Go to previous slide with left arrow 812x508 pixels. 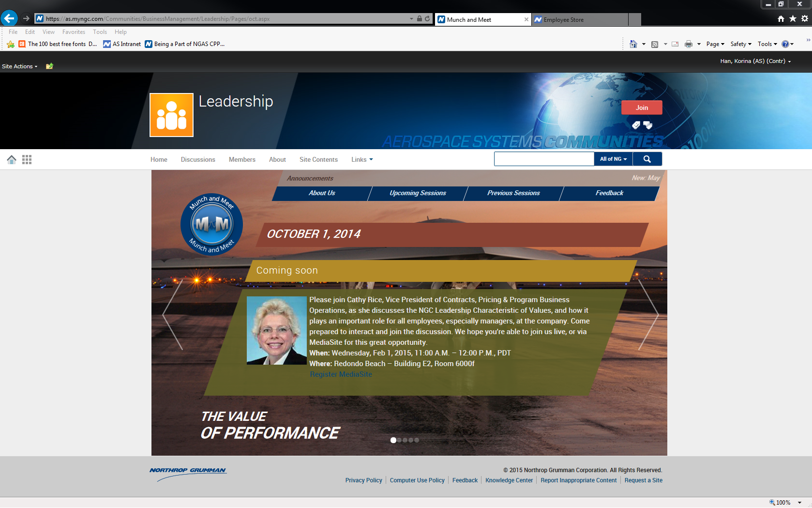pyautogui.click(x=172, y=315)
